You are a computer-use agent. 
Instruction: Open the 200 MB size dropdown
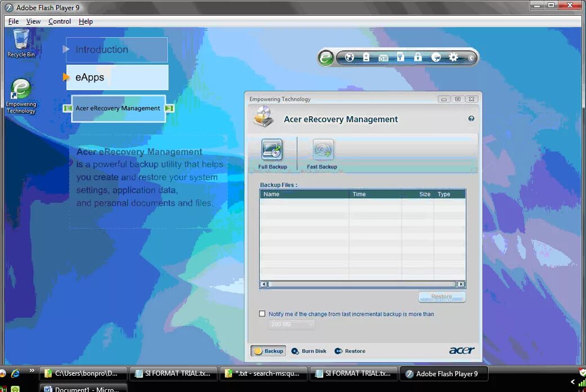(291, 324)
